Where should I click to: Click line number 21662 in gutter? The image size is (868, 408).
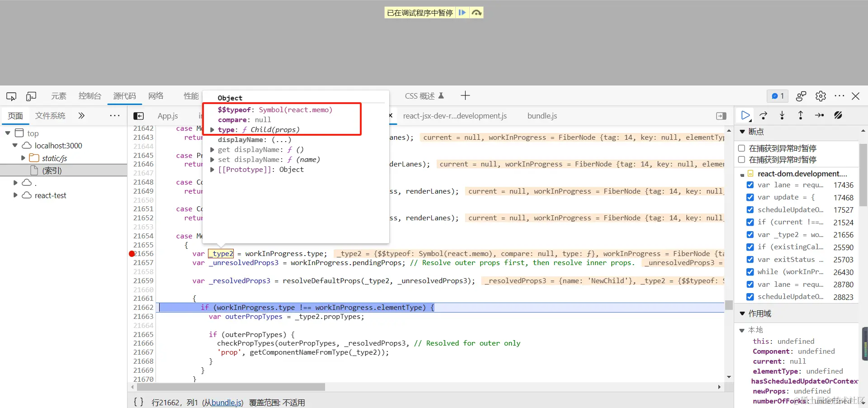[x=143, y=308]
